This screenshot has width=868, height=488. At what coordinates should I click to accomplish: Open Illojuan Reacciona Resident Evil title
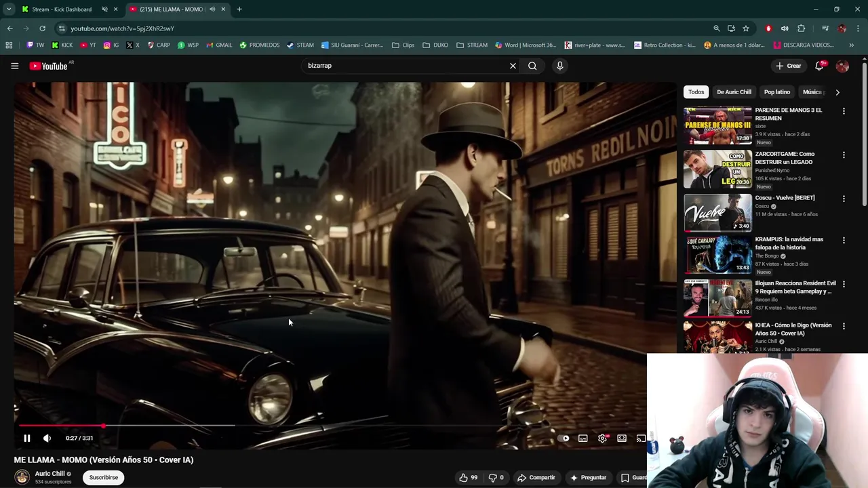point(795,287)
